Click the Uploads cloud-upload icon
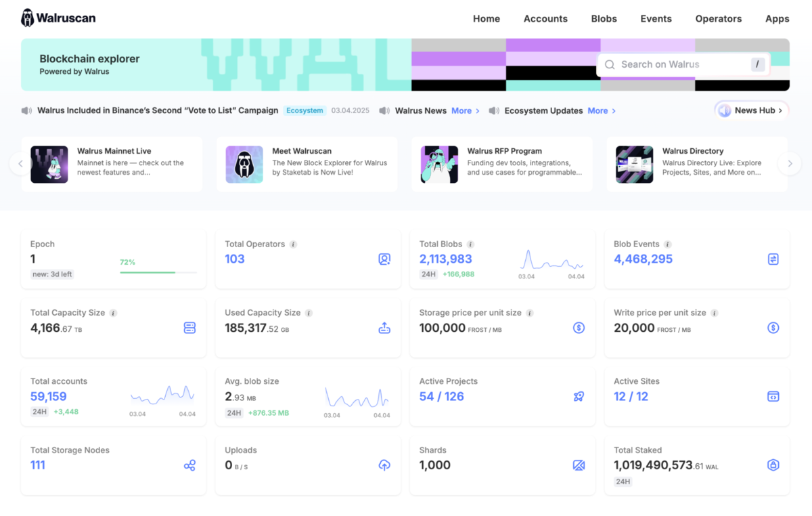Viewport: 812px width, 516px height. point(384,465)
